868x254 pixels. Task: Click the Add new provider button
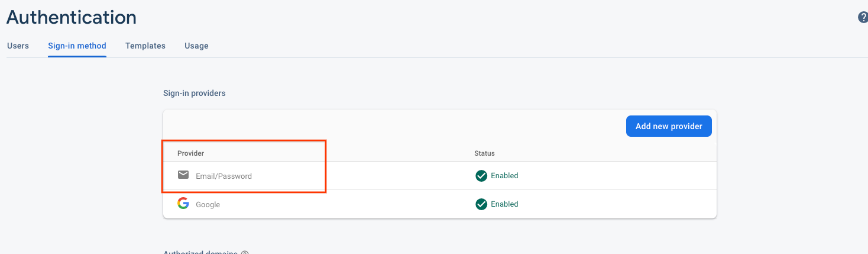pyautogui.click(x=669, y=126)
